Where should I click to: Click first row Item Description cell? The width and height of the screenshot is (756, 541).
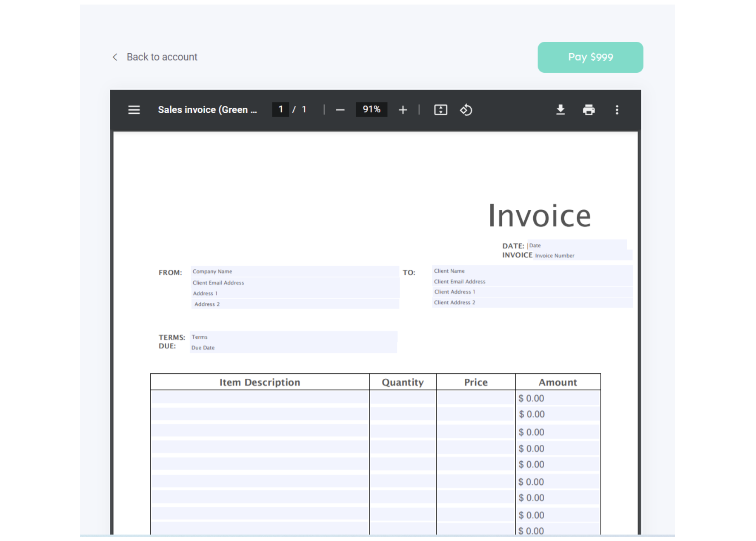click(260, 398)
